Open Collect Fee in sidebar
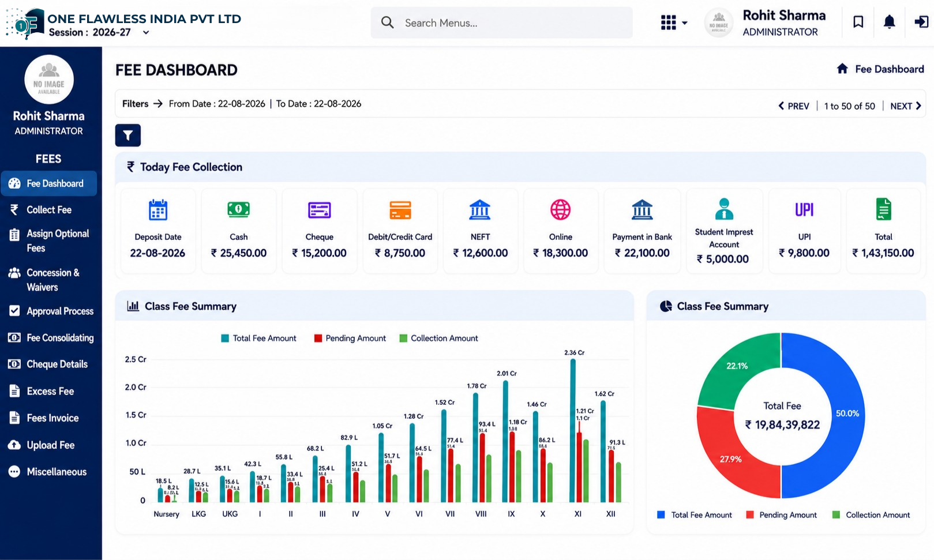This screenshot has height=560, width=934. coord(49,210)
